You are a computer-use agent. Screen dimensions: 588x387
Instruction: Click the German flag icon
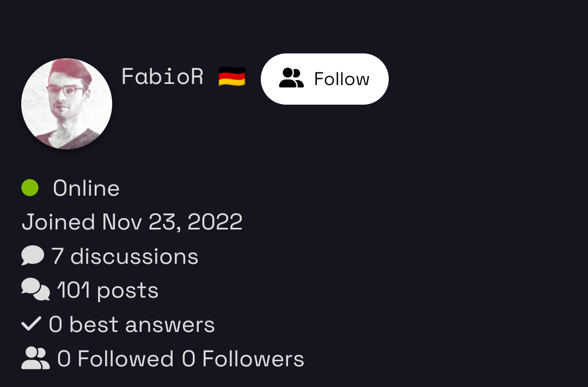point(232,77)
